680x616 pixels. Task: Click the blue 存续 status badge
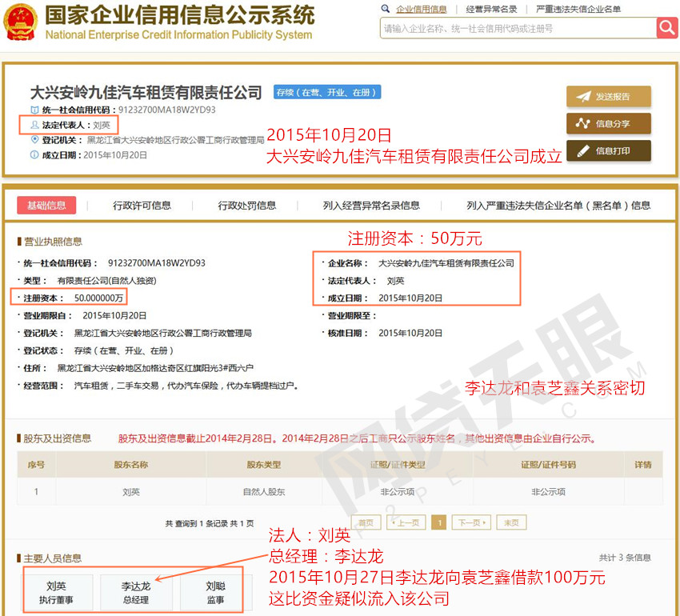pyautogui.click(x=327, y=92)
